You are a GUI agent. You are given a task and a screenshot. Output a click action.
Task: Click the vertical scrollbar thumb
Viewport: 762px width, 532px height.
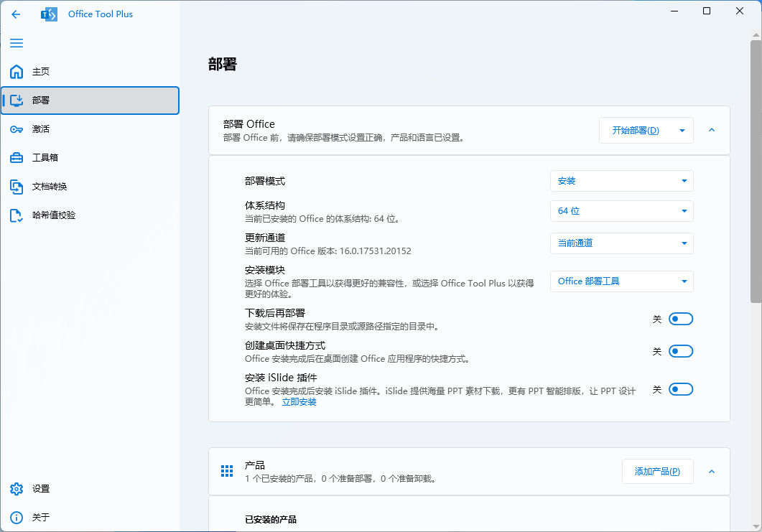click(x=756, y=172)
